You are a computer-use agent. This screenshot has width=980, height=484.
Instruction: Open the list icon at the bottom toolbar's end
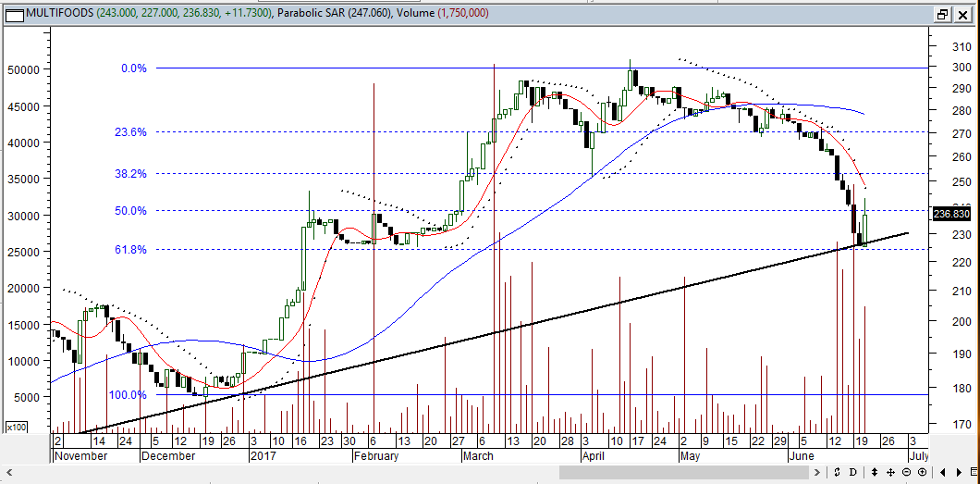coord(974,472)
